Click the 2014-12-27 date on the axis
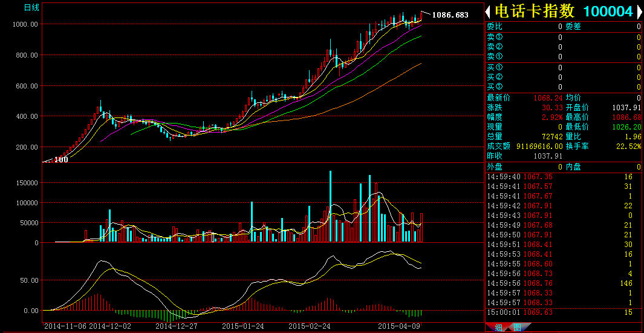 click(177, 326)
